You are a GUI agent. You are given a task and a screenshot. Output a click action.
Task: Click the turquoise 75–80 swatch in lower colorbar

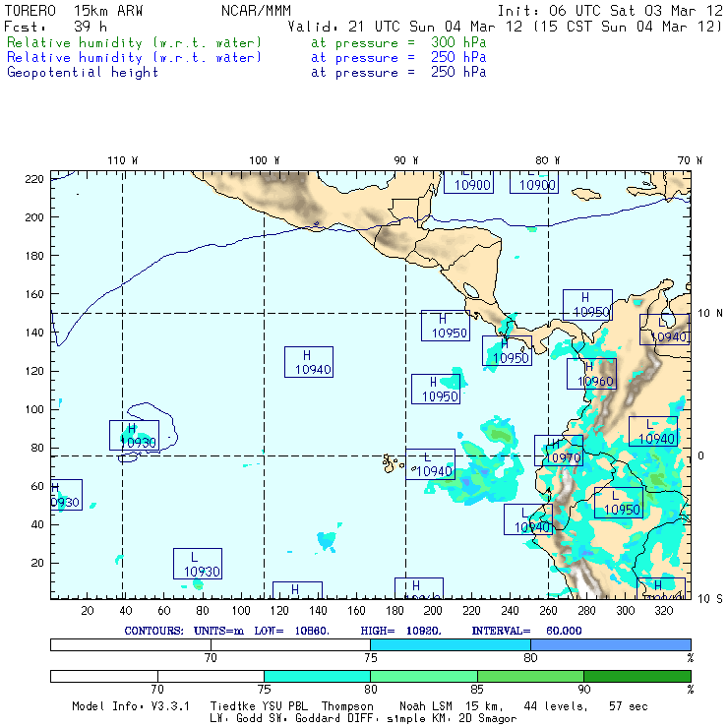[x=317, y=676]
